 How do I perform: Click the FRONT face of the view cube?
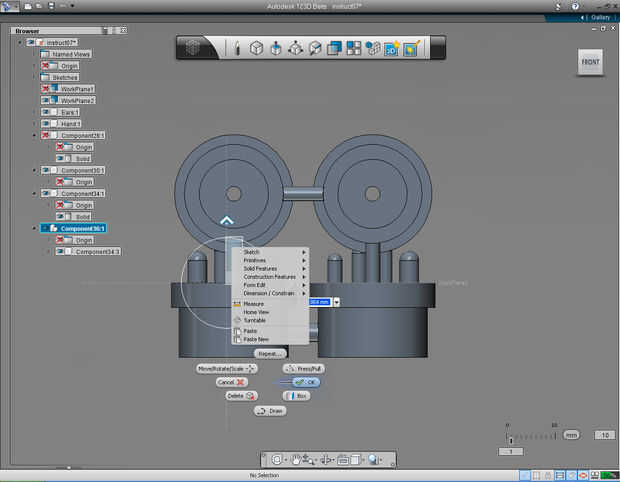(x=591, y=63)
